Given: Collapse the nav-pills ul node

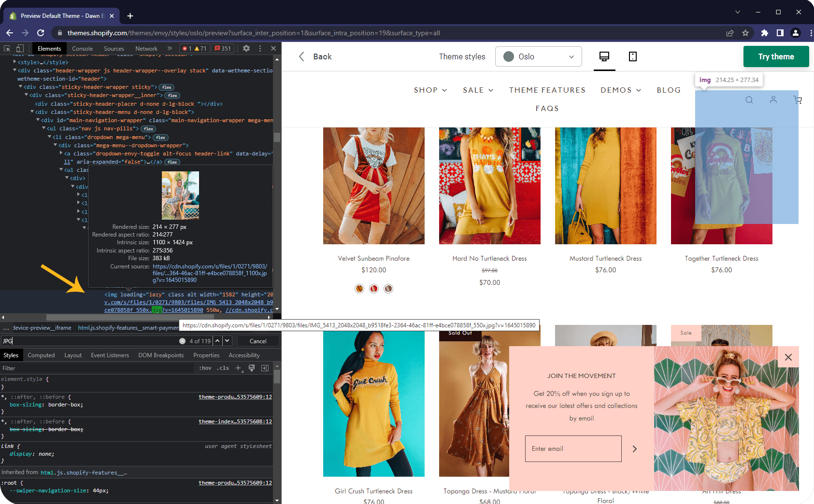Looking at the screenshot, I should [43, 128].
